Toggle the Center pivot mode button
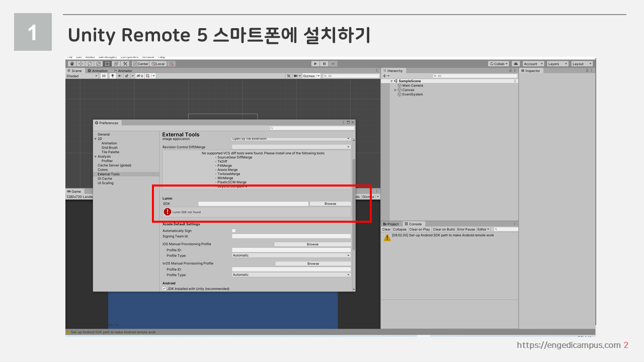Image resolution: width=644 pixels, height=362 pixels. point(141,64)
